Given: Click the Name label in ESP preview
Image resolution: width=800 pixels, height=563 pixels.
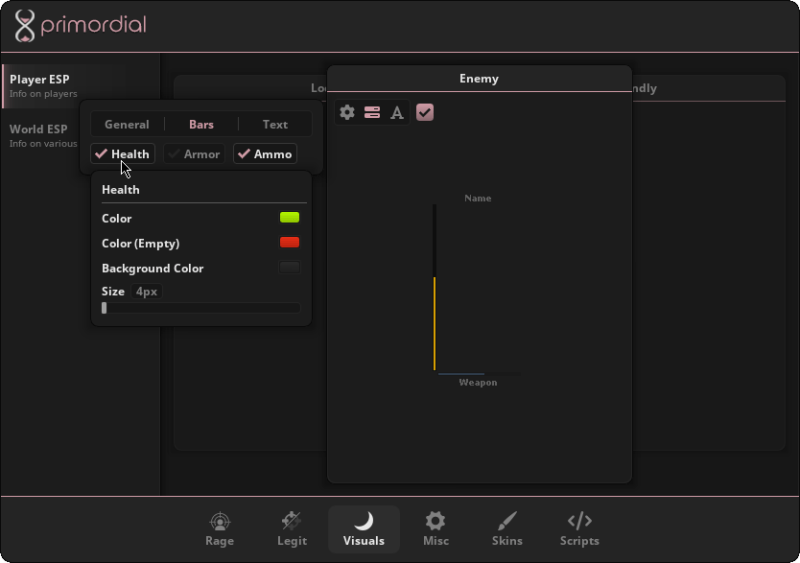Looking at the screenshot, I should [478, 198].
